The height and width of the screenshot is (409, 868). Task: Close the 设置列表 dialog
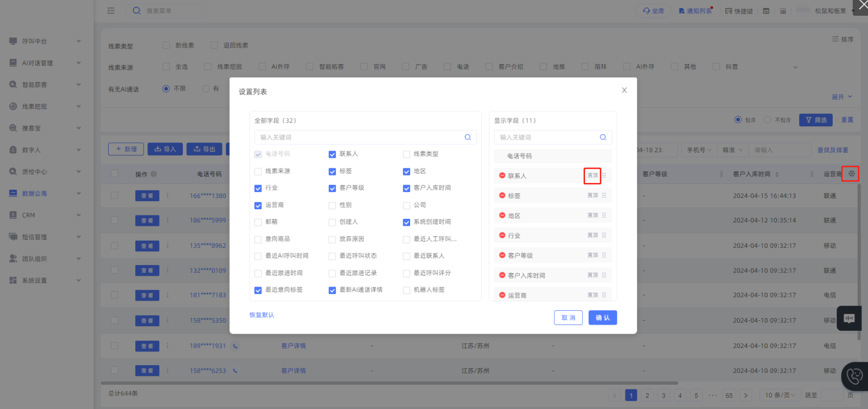(x=624, y=90)
